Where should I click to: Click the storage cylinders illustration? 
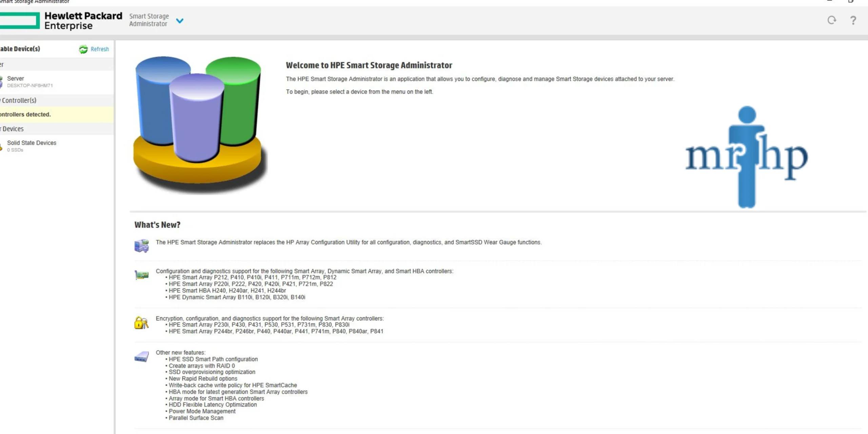click(200, 125)
